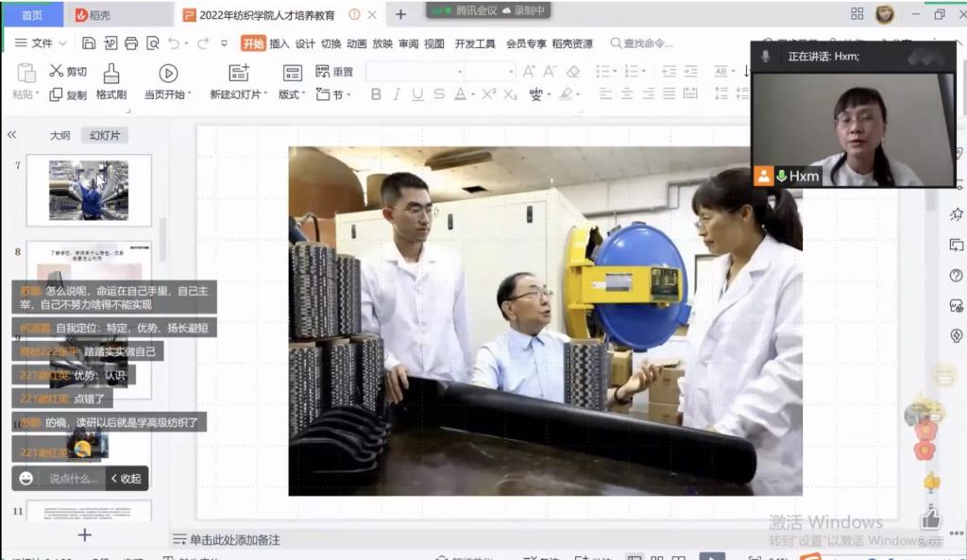Toggle Bold formatting
967x560 pixels.
(376, 94)
